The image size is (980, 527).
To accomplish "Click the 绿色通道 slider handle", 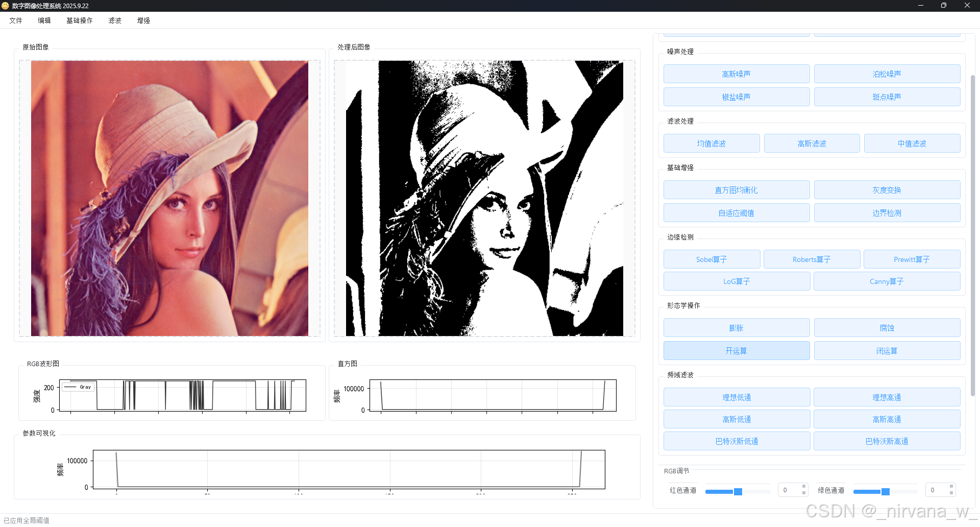I will (886, 491).
